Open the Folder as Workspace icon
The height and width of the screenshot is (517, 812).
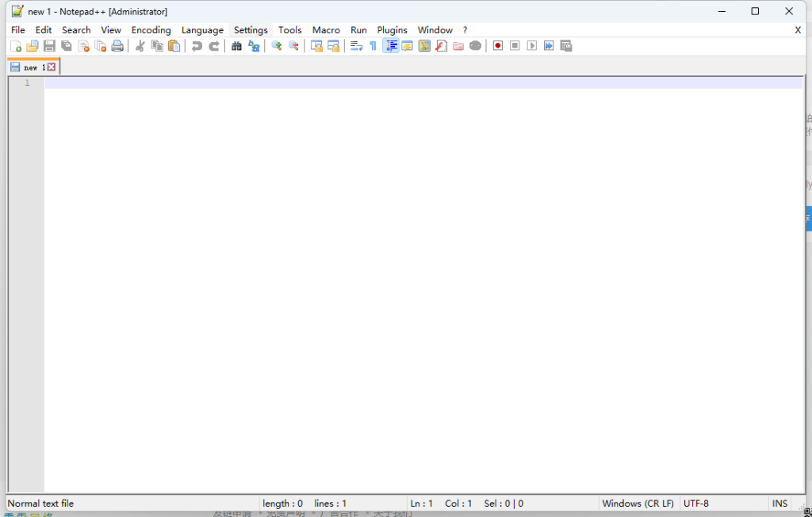[458, 46]
